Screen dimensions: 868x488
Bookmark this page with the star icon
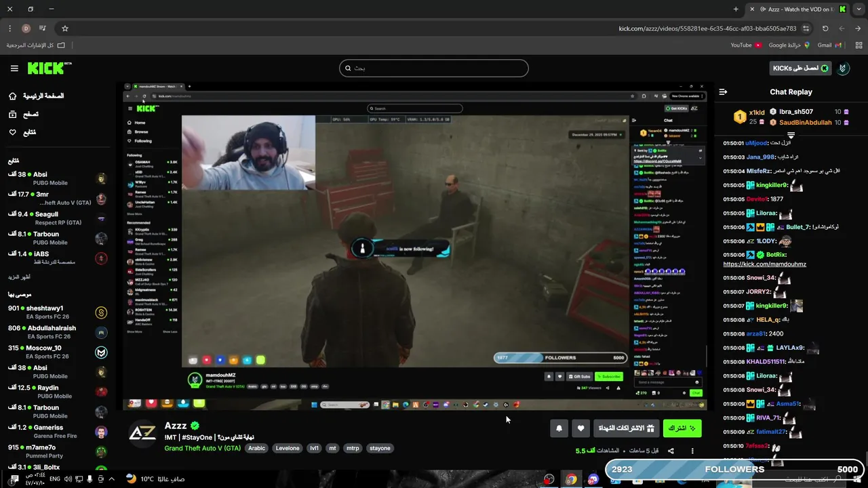pyautogui.click(x=65, y=28)
